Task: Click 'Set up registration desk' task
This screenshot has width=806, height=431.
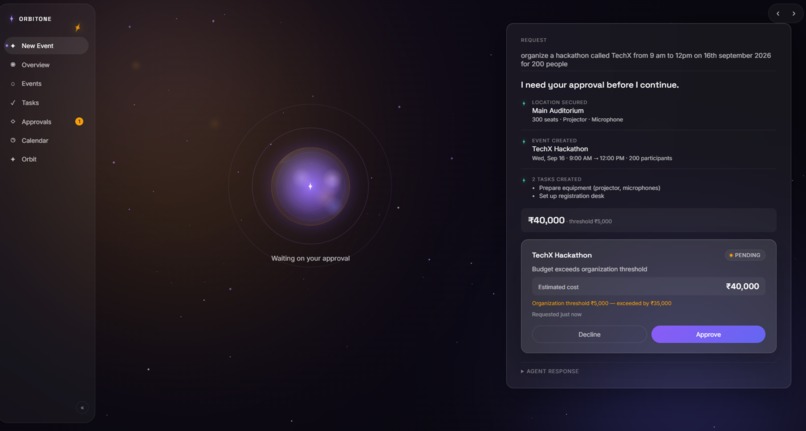Action: [572, 196]
